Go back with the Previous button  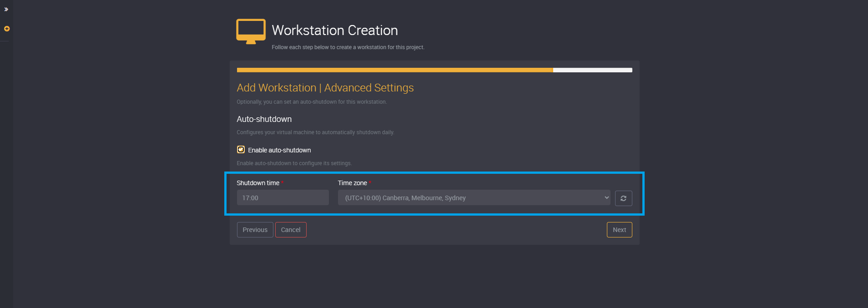255,230
